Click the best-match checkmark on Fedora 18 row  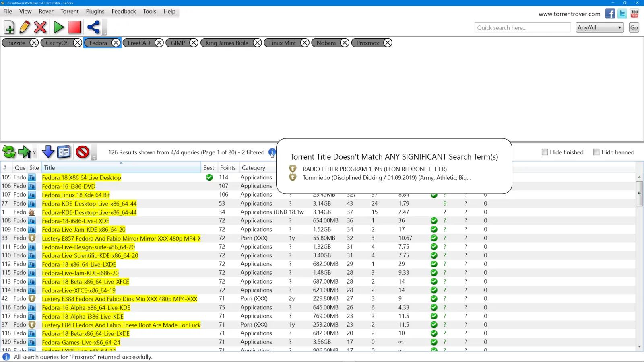coord(209,177)
